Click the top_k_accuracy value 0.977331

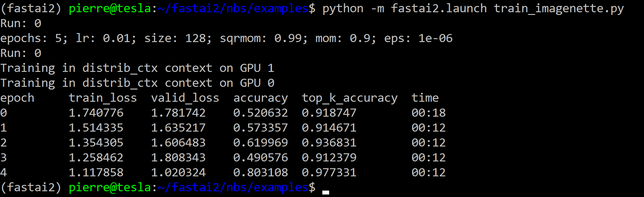[329, 173]
